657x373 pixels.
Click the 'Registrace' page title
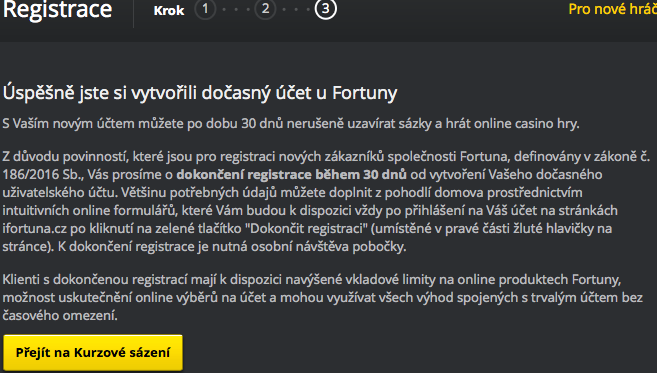coord(57,9)
